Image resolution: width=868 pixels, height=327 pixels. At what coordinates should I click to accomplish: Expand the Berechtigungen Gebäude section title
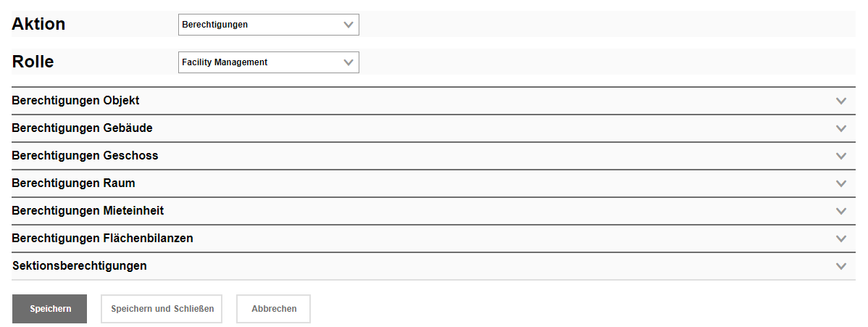click(x=82, y=128)
